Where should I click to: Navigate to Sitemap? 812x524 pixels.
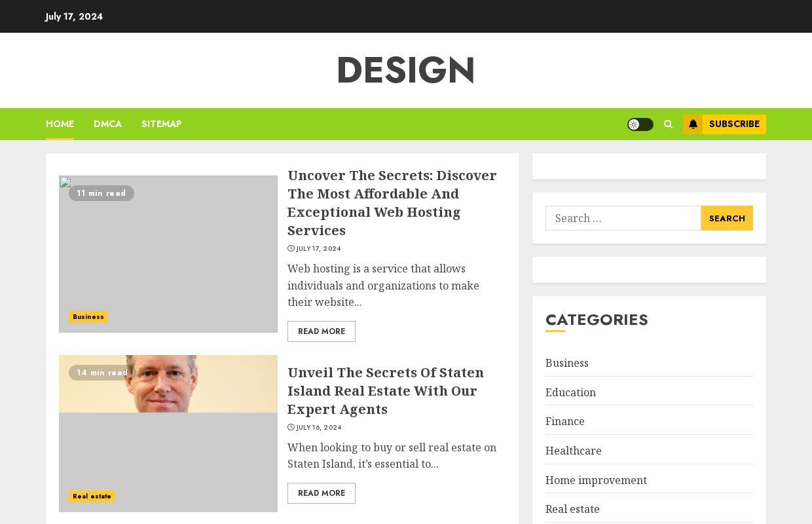point(161,124)
